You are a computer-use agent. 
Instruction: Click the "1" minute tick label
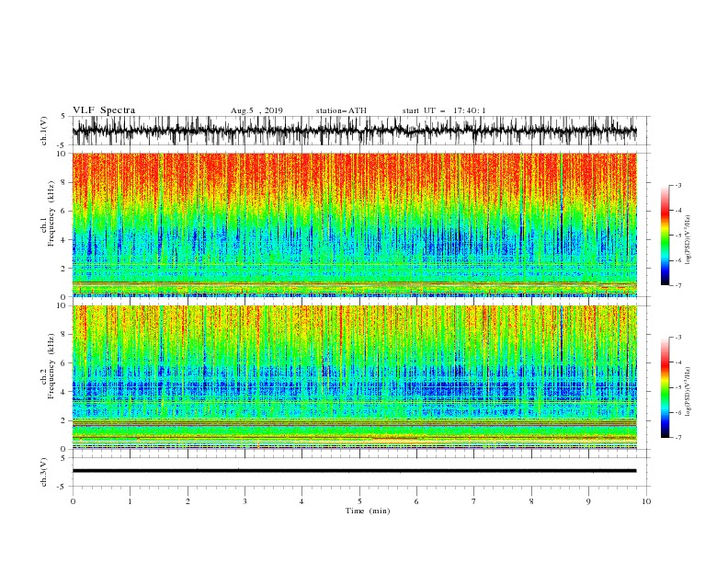click(130, 501)
